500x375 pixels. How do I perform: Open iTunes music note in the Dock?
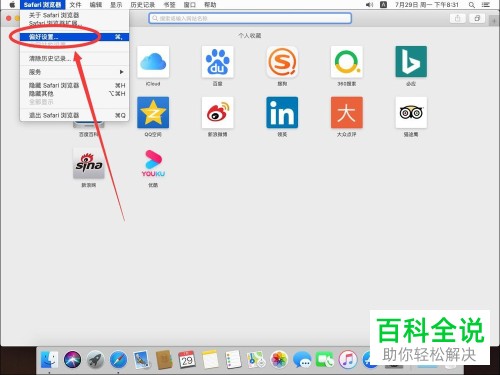[x=348, y=360]
